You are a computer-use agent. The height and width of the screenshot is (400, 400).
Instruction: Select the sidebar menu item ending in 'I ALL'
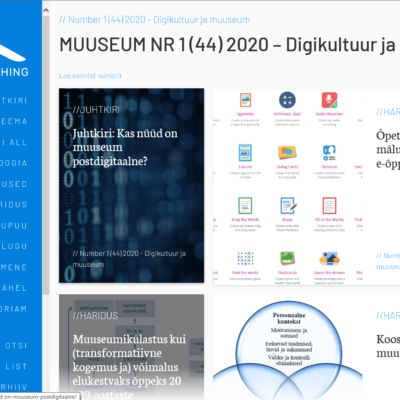tap(13, 142)
